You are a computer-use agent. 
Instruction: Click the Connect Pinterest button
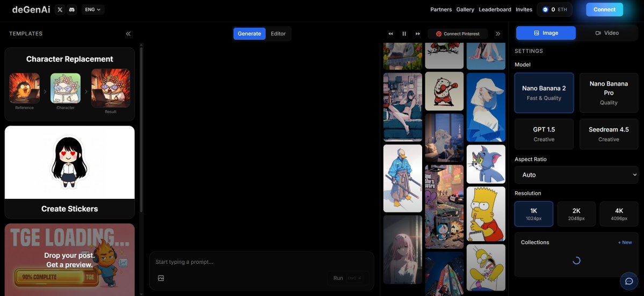point(458,34)
